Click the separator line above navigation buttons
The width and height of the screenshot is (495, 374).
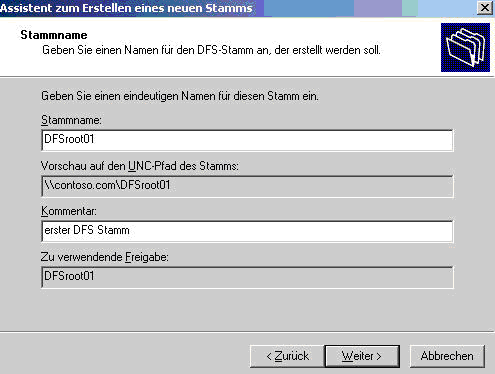click(x=247, y=332)
